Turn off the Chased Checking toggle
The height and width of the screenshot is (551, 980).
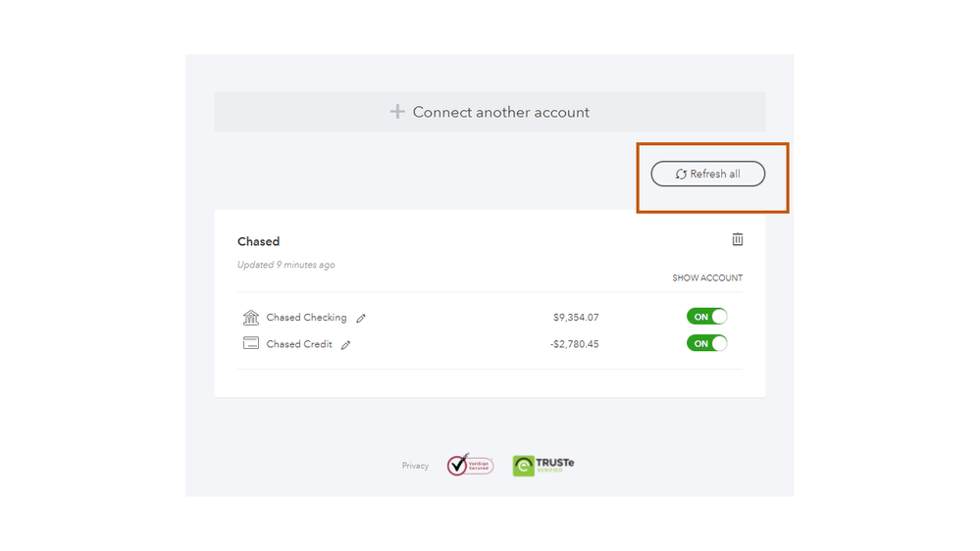(707, 317)
